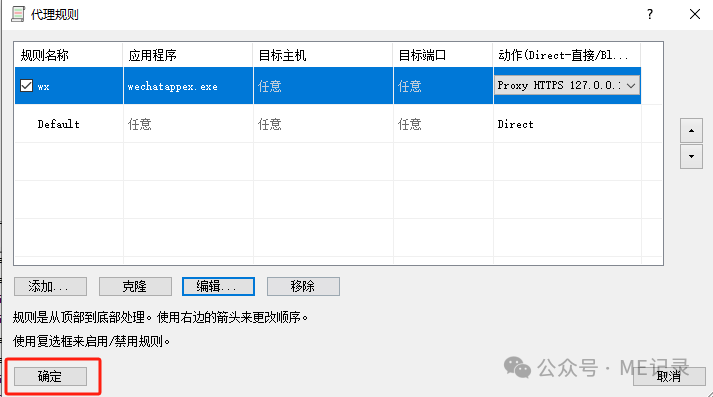The width and height of the screenshot is (713, 397).
Task: Remove the rule with the 移除 button
Action: point(303,286)
